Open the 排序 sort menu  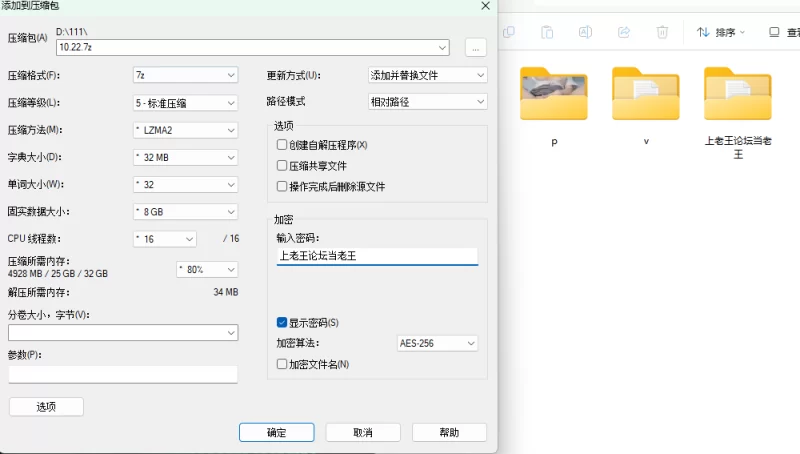point(720,32)
